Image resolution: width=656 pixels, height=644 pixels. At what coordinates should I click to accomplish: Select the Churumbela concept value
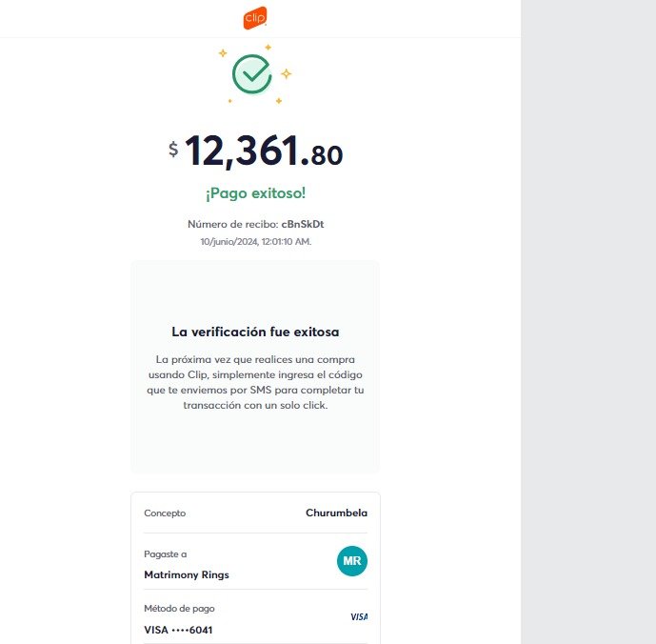coord(336,513)
